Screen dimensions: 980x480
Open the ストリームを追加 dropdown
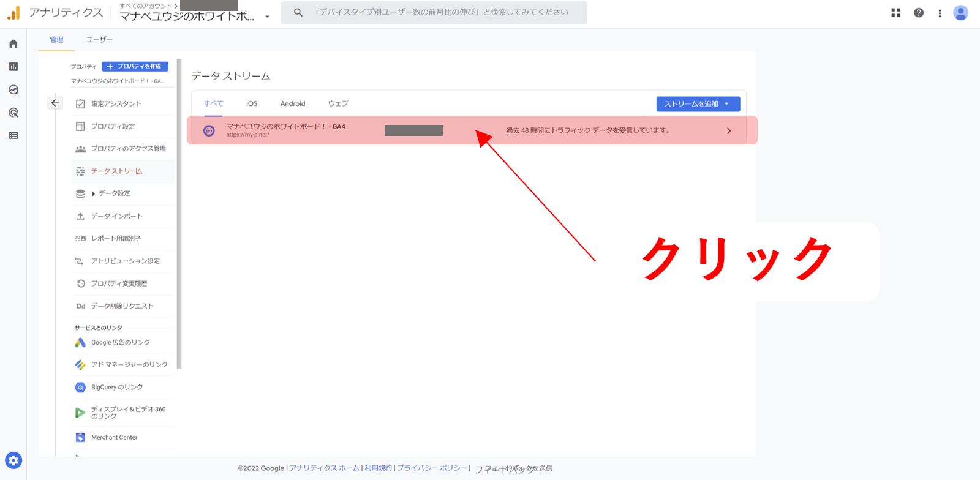click(x=698, y=104)
